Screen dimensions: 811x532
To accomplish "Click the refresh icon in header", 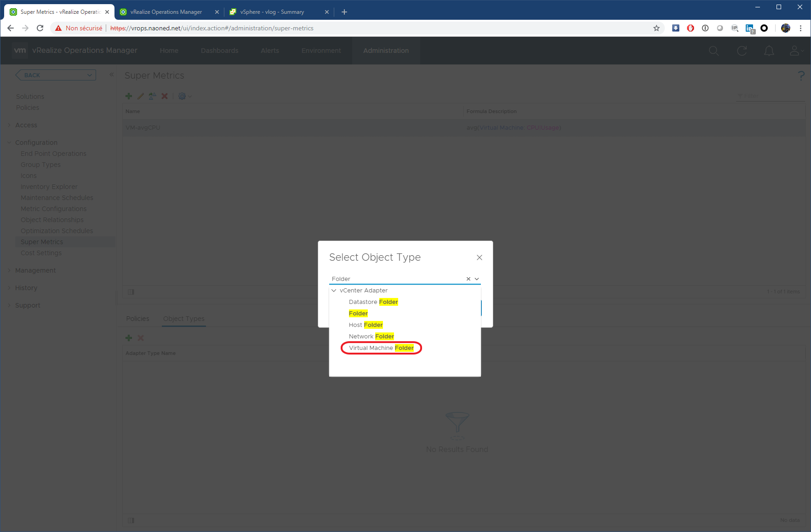I will [x=742, y=51].
